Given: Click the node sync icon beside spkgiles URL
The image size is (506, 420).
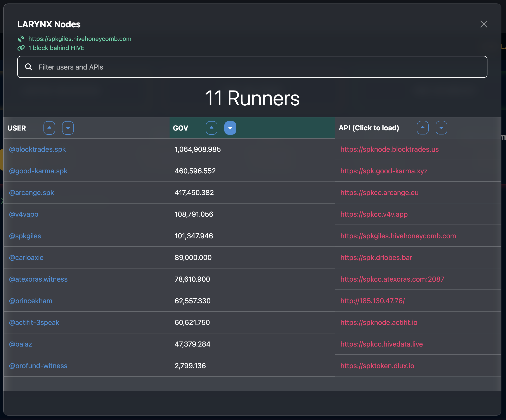Looking at the screenshot, I should tap(21, 38).
